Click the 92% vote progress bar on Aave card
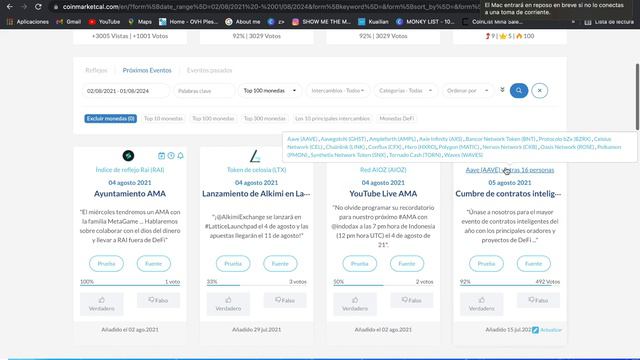The image size is (640, 360). coord(510,285)
